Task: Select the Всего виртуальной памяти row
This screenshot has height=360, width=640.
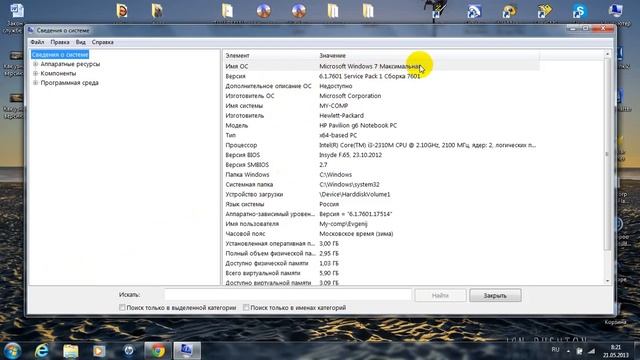Action: 381,273
